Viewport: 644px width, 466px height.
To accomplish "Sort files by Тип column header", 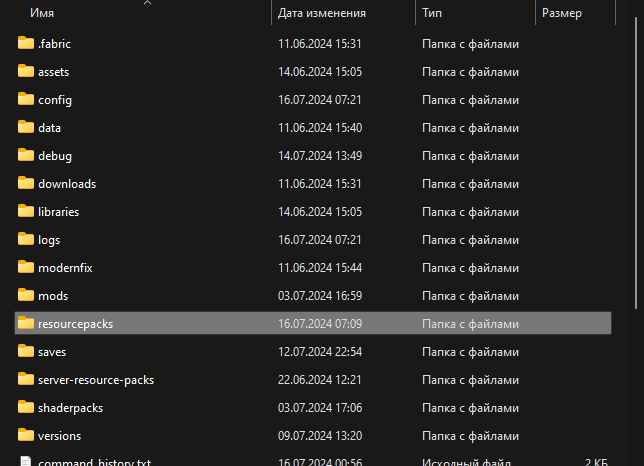I will (432, 13).
